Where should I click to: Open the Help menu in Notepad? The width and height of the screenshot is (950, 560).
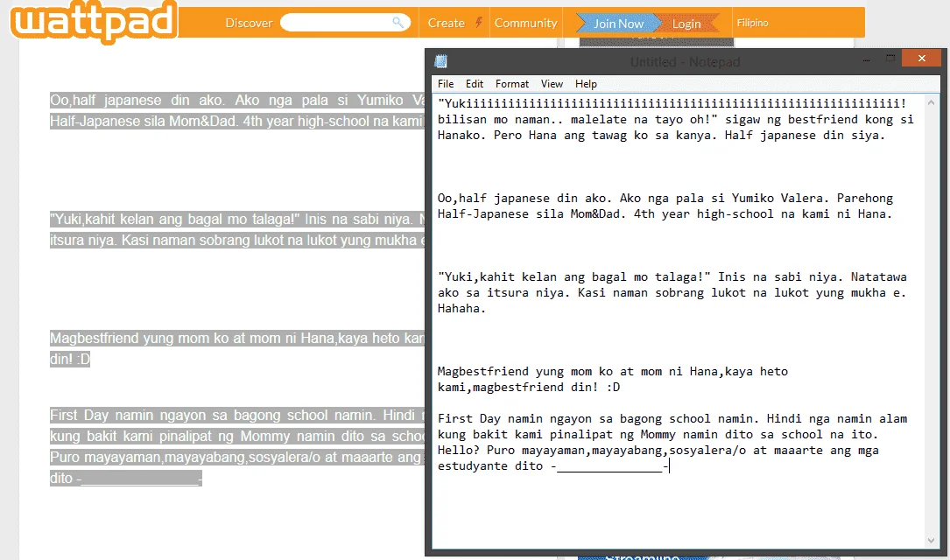[586, 83]
